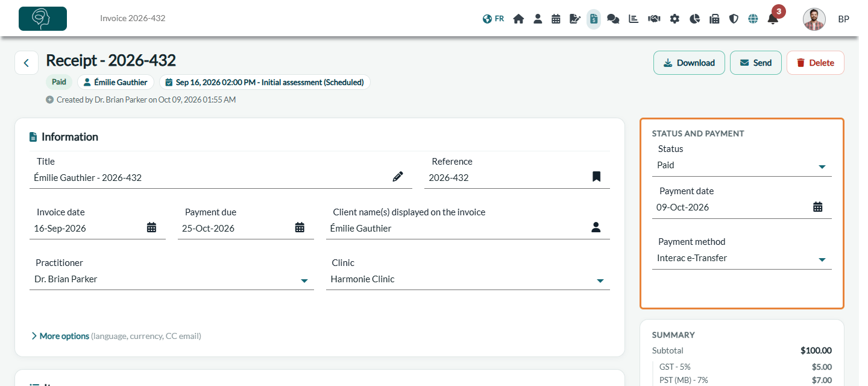Click the Subtotal amount $100.00
Screen dimensions: 868x386
pos(816,350)
